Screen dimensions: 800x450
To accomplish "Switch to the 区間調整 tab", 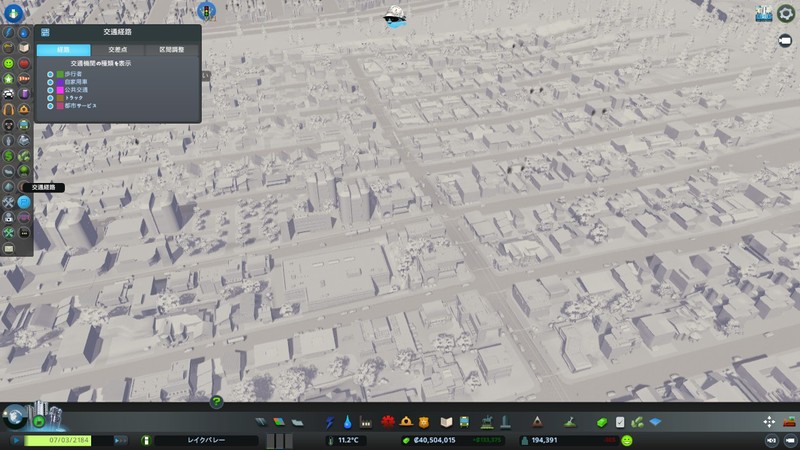I will 171,49.
